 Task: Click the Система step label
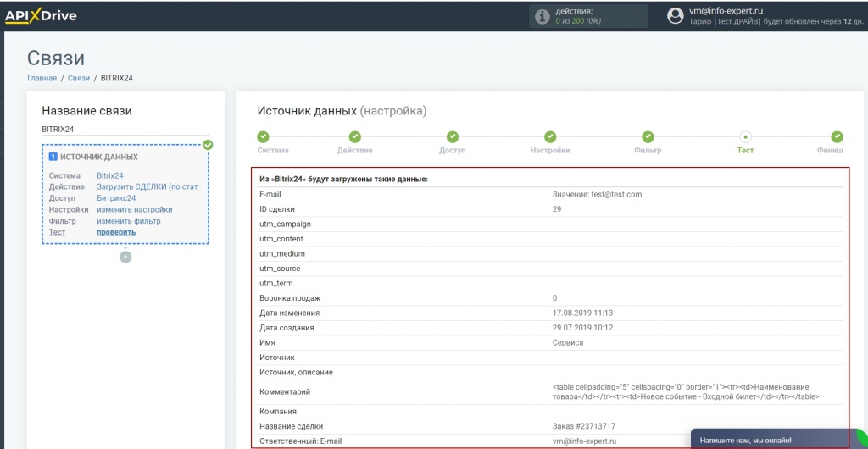pos(273,151)
